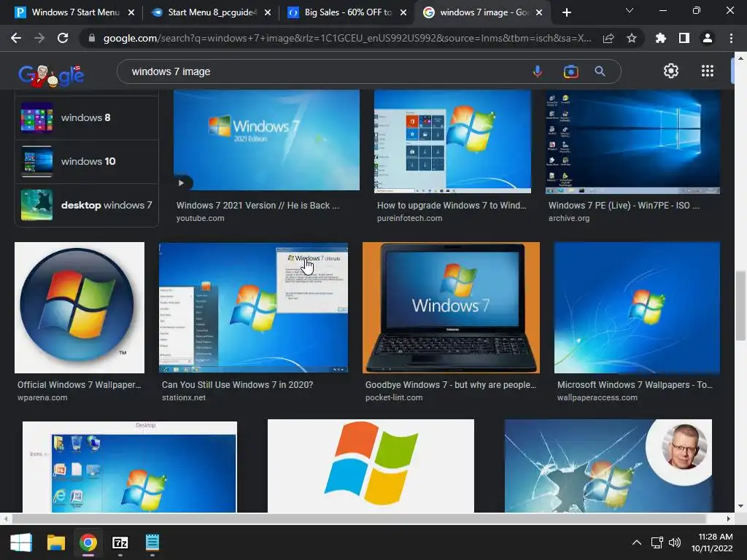Viewport: 747px width, 560px height.
Task: Open the Windows 7 PE Live image
Action: 632,142
